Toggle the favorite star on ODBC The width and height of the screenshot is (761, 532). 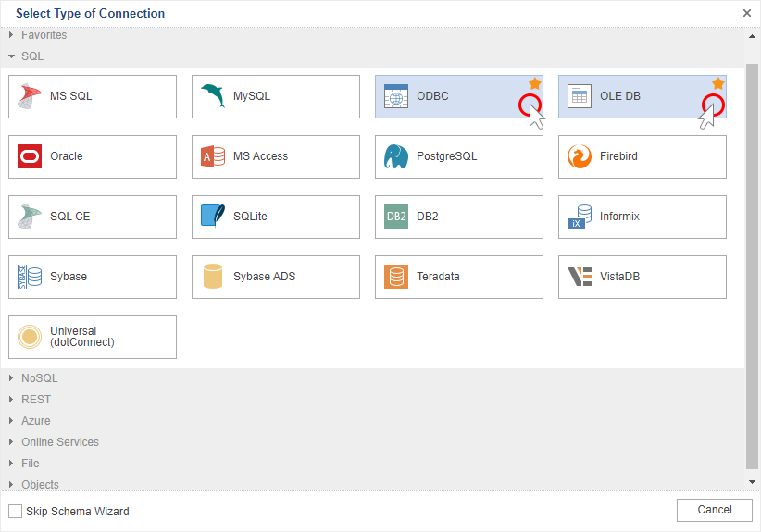click(x=535, y=83)
